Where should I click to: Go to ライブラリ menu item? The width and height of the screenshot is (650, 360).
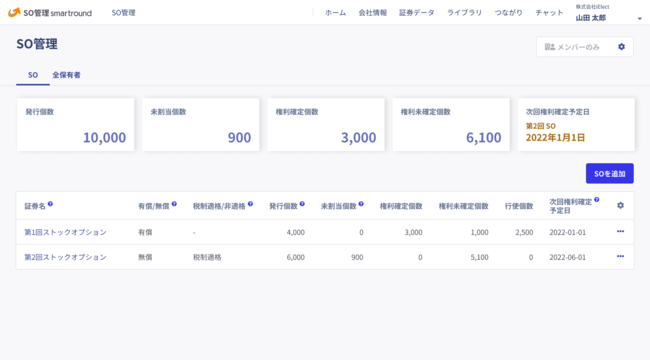[464, 13]
